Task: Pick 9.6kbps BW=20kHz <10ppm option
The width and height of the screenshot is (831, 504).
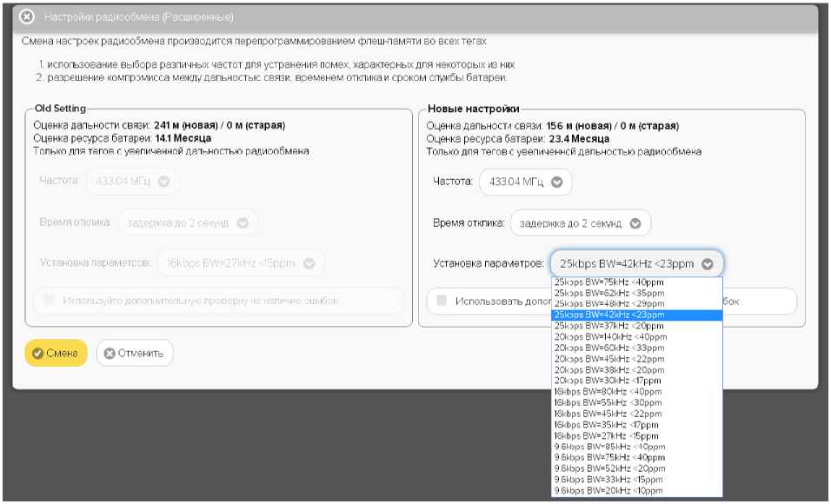Action: coord(637,491)
